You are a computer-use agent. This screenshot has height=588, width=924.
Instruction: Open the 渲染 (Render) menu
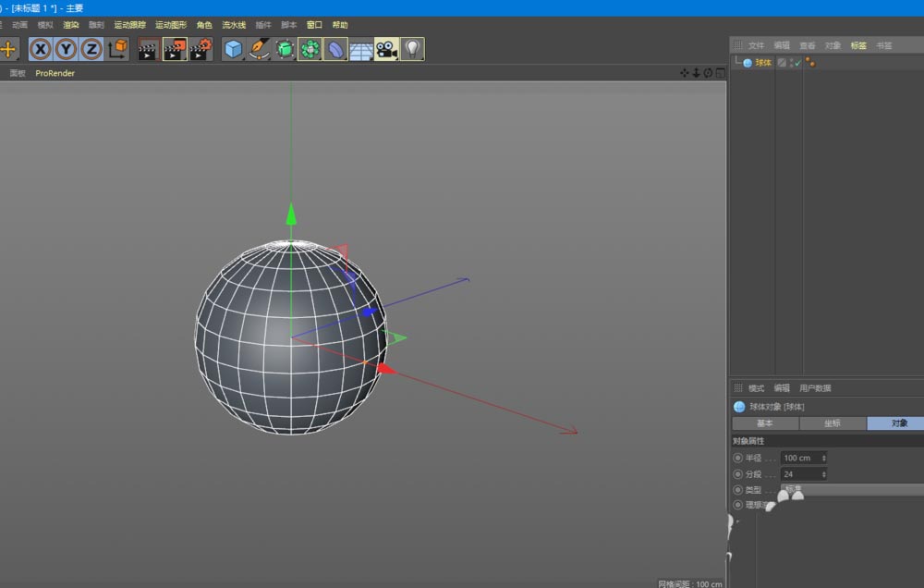pos(71,25)
